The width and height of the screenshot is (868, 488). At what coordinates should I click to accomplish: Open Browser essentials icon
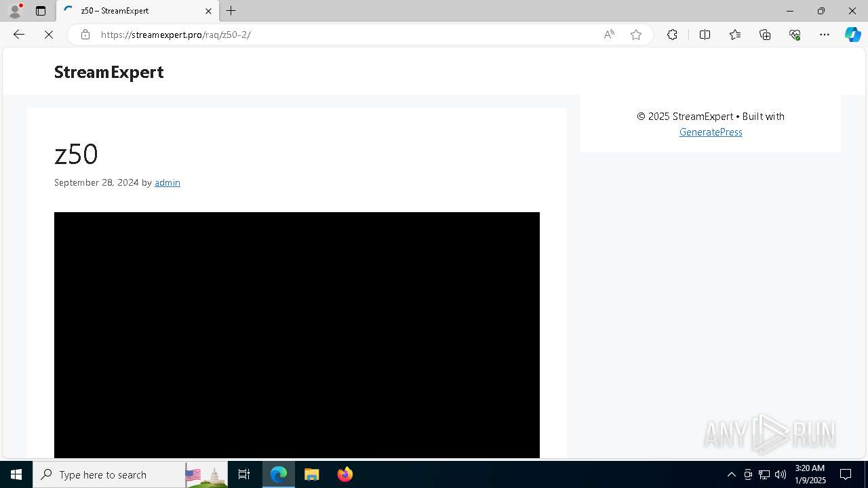pos(795,35)
